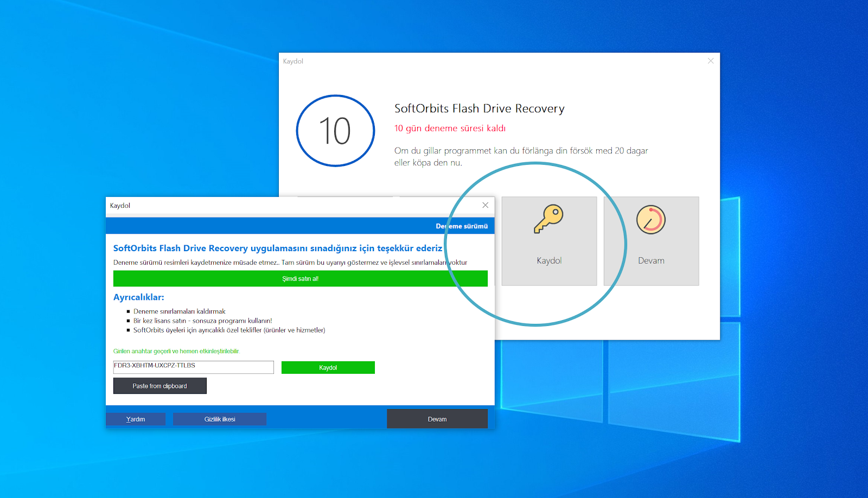The image size is (868, 498).
Task: Click the 'Deneme sürümü resimleri kaydetmenize' notice line
Action: tap(290, 263)
